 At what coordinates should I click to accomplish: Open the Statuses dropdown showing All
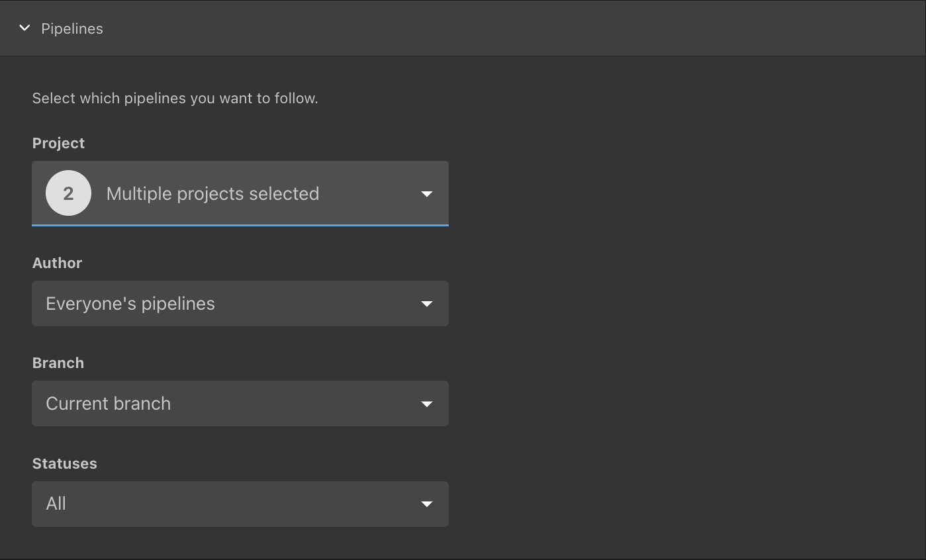coord(240,504)
